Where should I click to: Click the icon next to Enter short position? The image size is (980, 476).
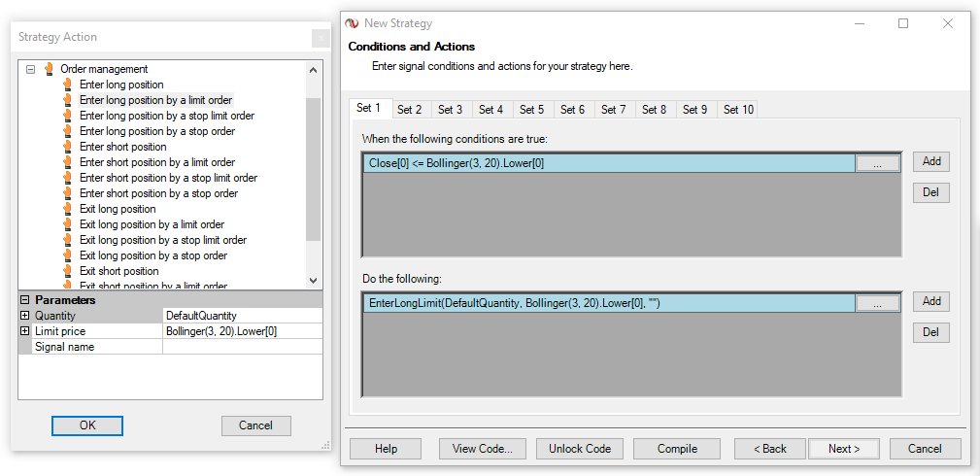click(x=68, y=147)
